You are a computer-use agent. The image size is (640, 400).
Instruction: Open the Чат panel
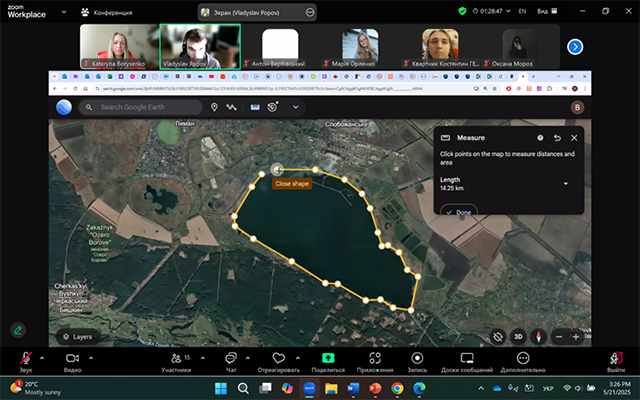pos(230,359)
